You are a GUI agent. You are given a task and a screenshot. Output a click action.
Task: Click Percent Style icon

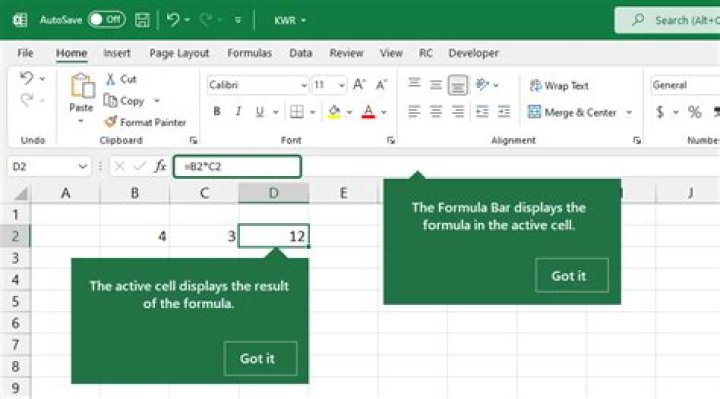point(694,112)
